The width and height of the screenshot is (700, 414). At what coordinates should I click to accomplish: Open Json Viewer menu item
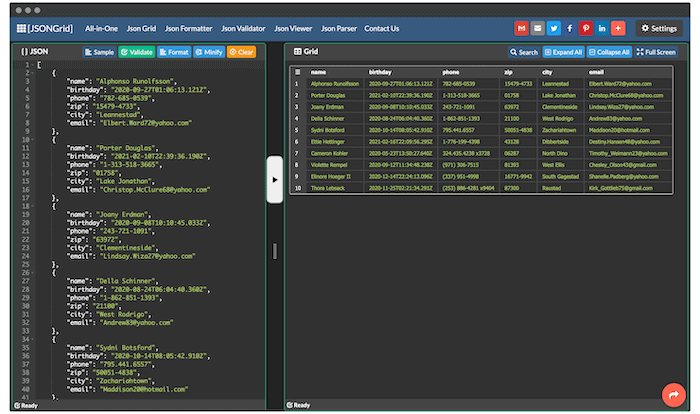point(293,29)
